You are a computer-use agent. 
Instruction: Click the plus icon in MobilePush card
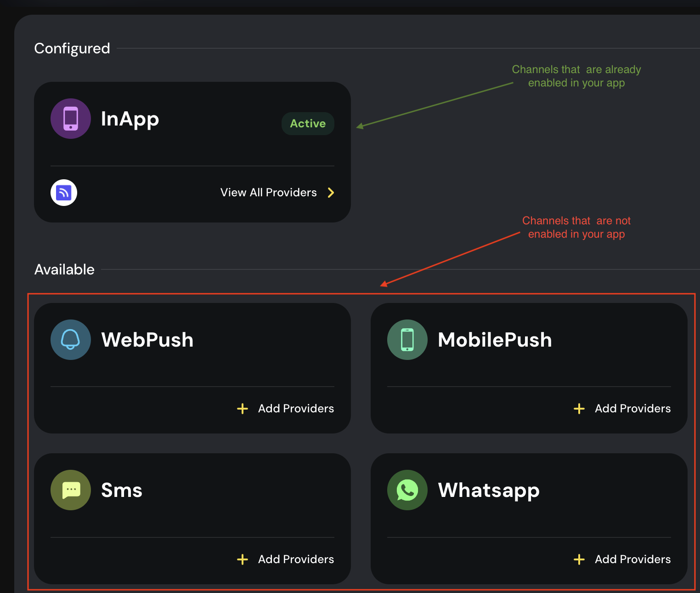click(x=579, y=409)
